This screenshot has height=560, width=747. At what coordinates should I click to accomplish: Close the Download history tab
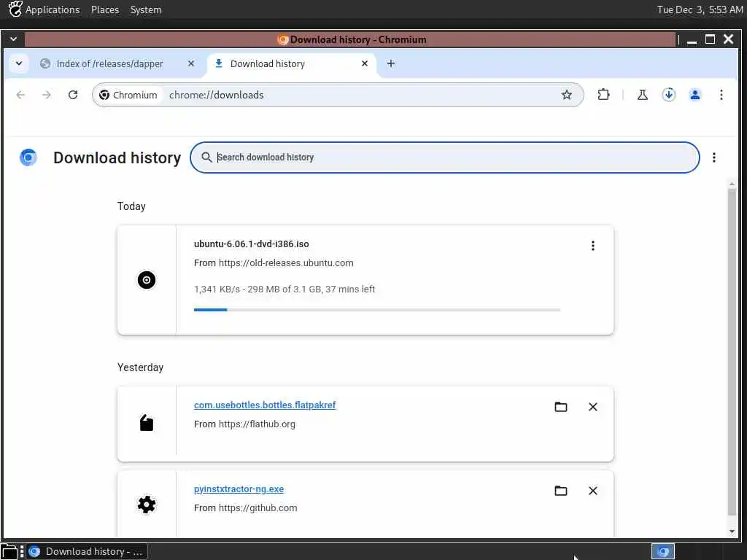[365, 63]
